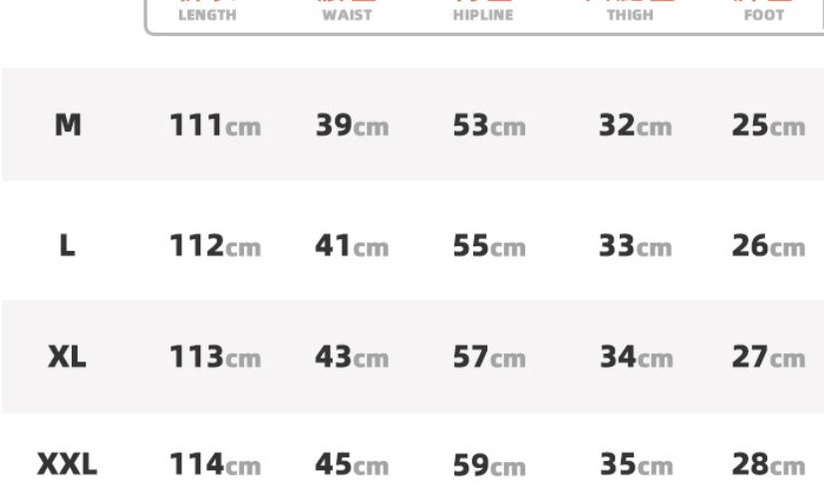Click the 33cm thigh value
824x504 pixels.
[635, 246]
